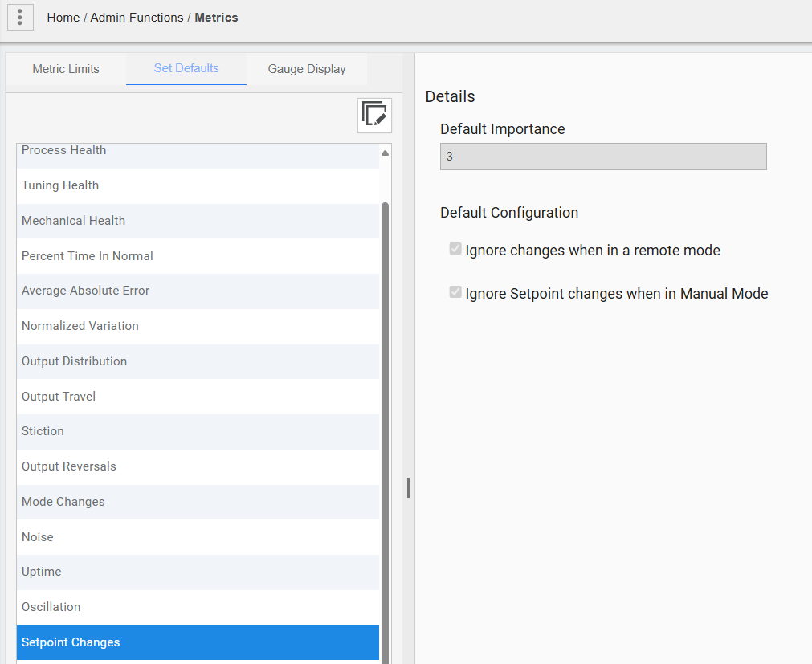Image resolution: width=812 pixels, height=664 pixels.
Task: Select Output Travel metric
Action: click(x=198, y=397)
